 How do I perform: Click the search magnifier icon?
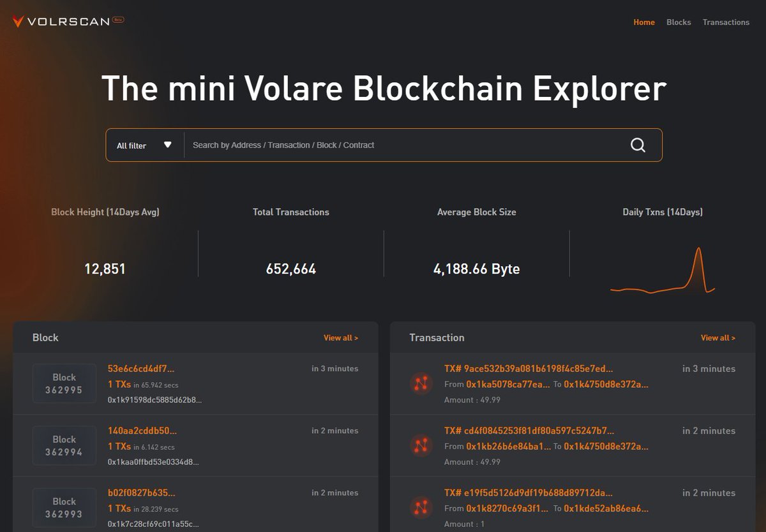tap(638, 145)
